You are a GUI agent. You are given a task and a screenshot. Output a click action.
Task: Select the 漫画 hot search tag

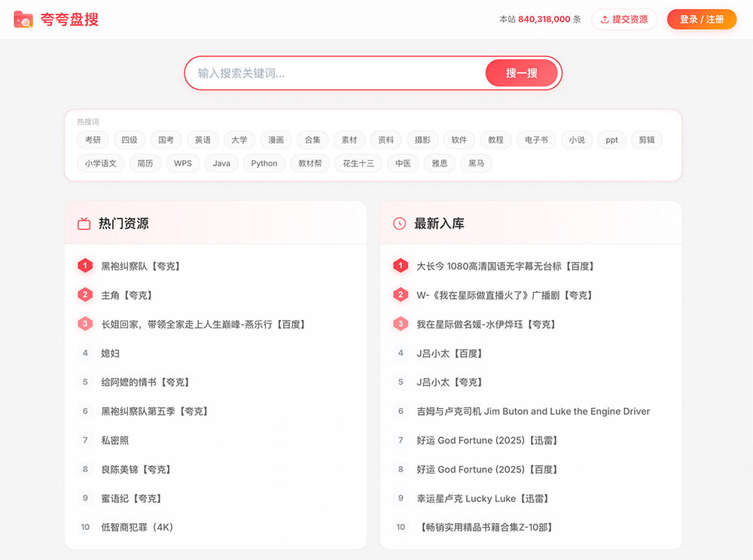(x=276, y=140)
